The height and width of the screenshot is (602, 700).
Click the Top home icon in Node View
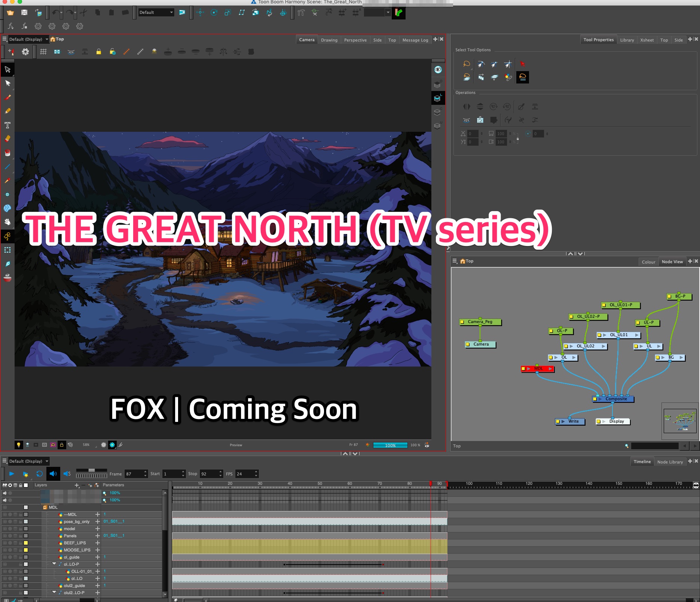pos(463,261)
